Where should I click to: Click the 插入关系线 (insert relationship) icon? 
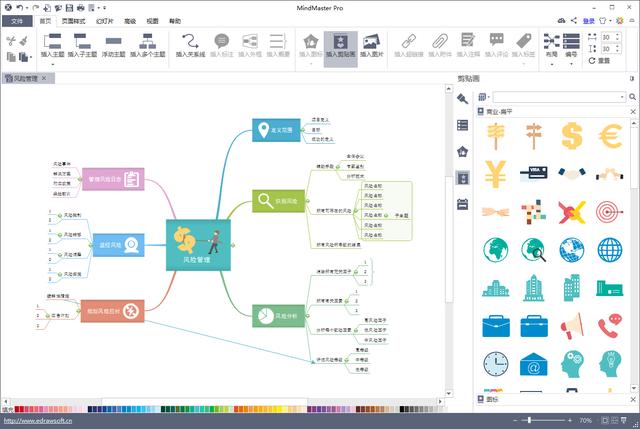(x=190, y=46)
